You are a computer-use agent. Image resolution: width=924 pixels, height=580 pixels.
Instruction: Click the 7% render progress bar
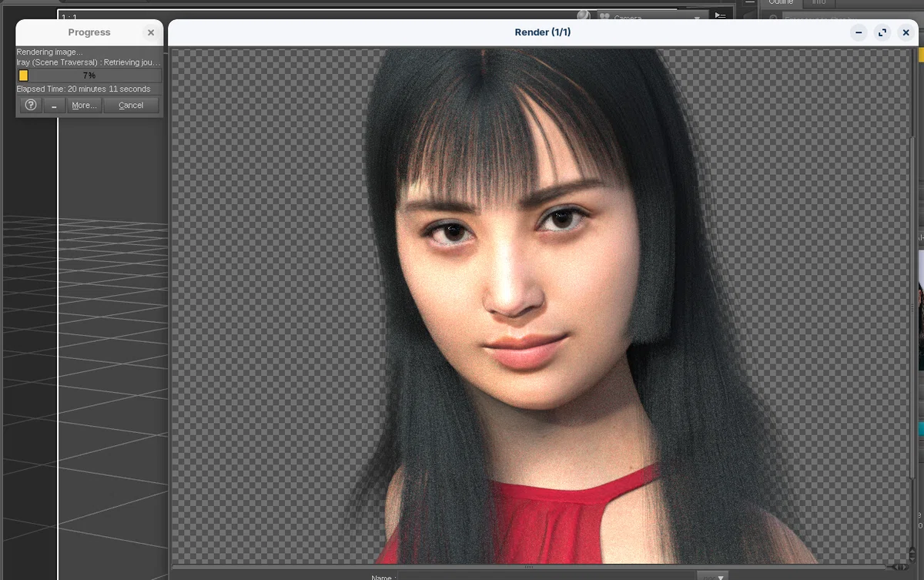tap(89, 75)
